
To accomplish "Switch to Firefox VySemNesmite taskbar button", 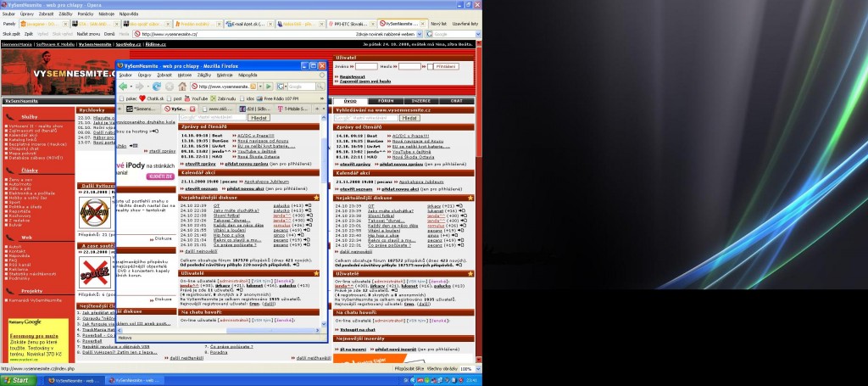I will (x=73, y=380).
